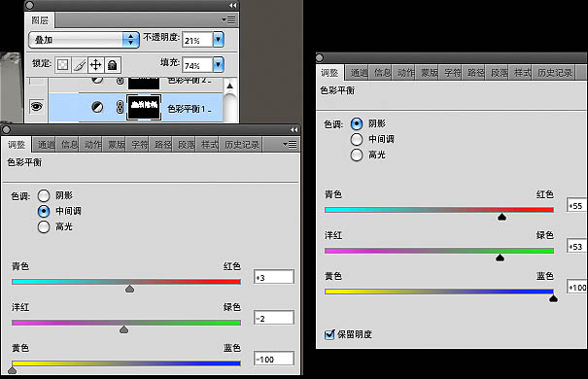Open the opacity 21% dropdown arrow
Screen dimensions: 588x379
click(x=219, y=40)
